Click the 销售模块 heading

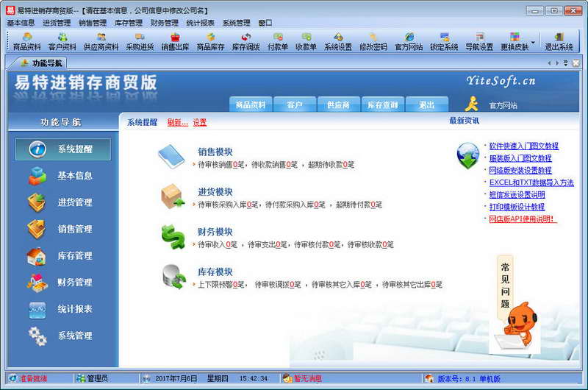point(215,152)
